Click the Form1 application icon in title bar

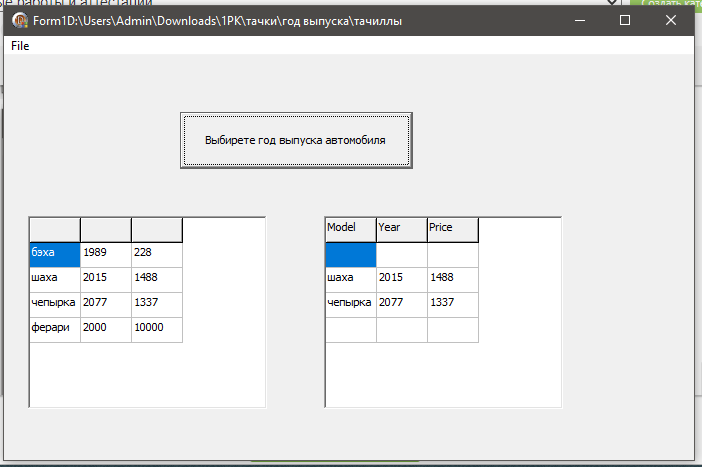[x=19, y=20]
